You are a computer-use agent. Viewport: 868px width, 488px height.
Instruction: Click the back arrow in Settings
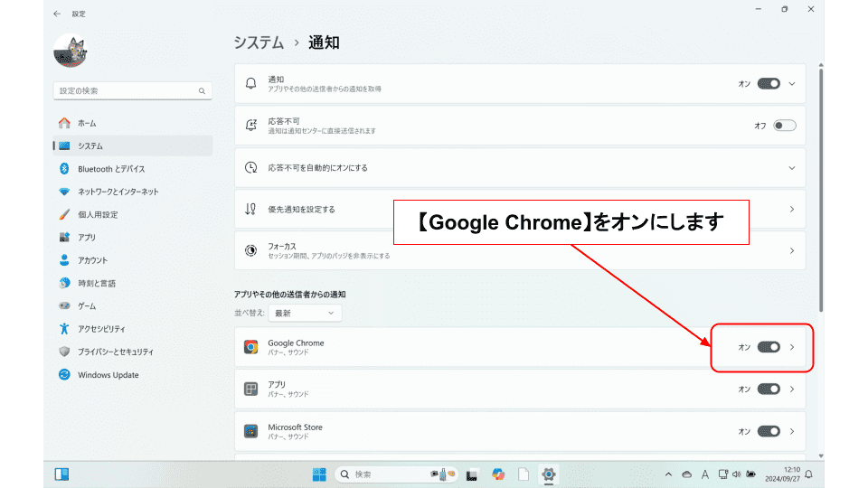point(57,14)
